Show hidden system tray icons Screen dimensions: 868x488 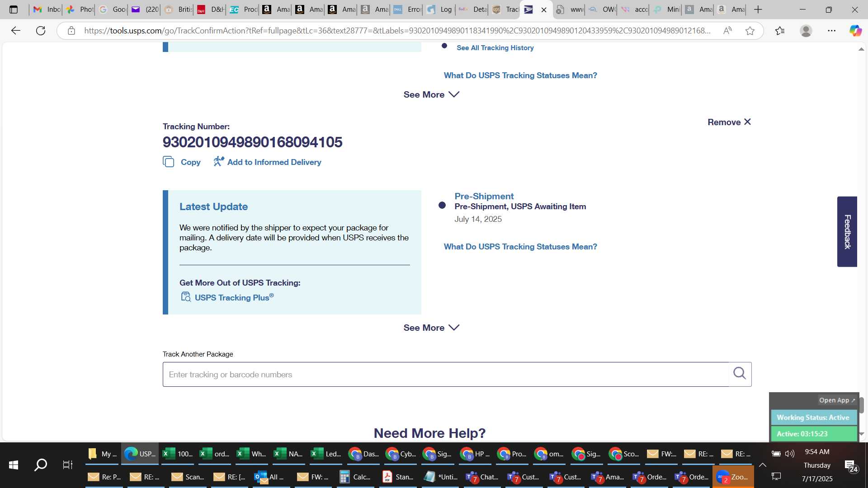coord(762,465)
